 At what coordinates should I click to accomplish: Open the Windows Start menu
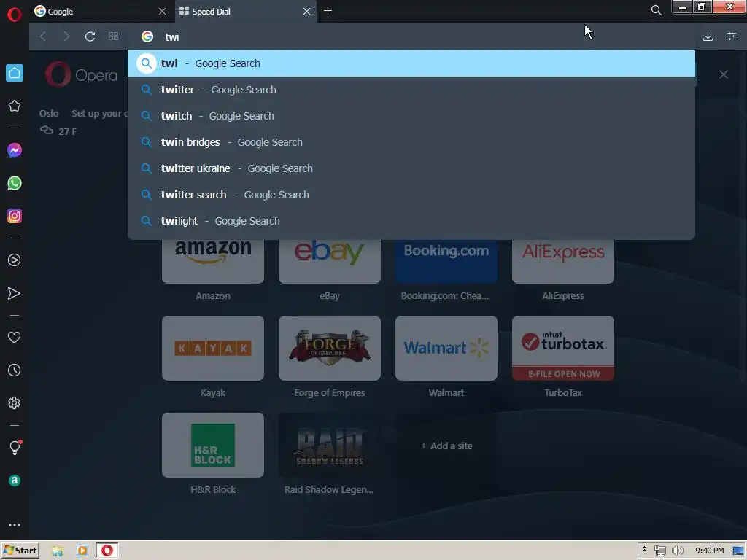point(20,551)
